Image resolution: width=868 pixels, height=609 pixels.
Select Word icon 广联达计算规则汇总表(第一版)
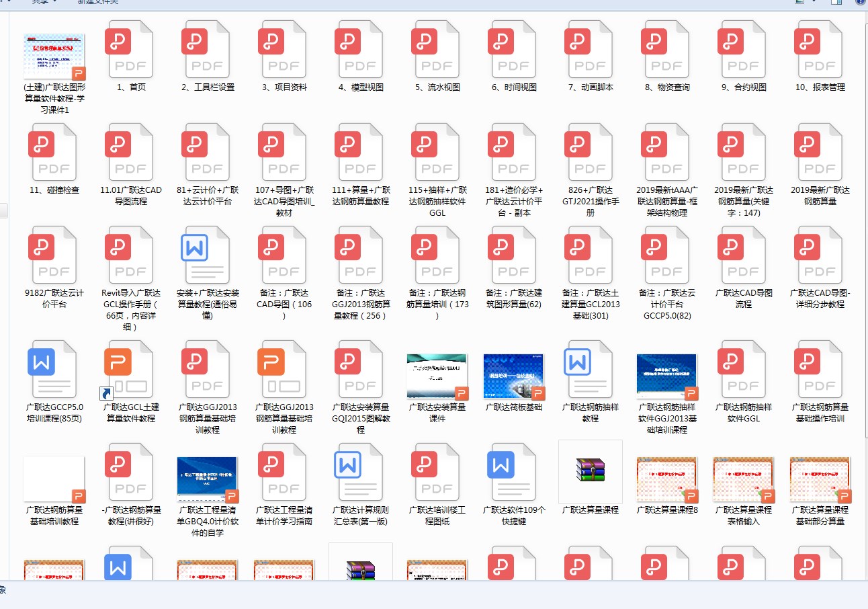358,473
